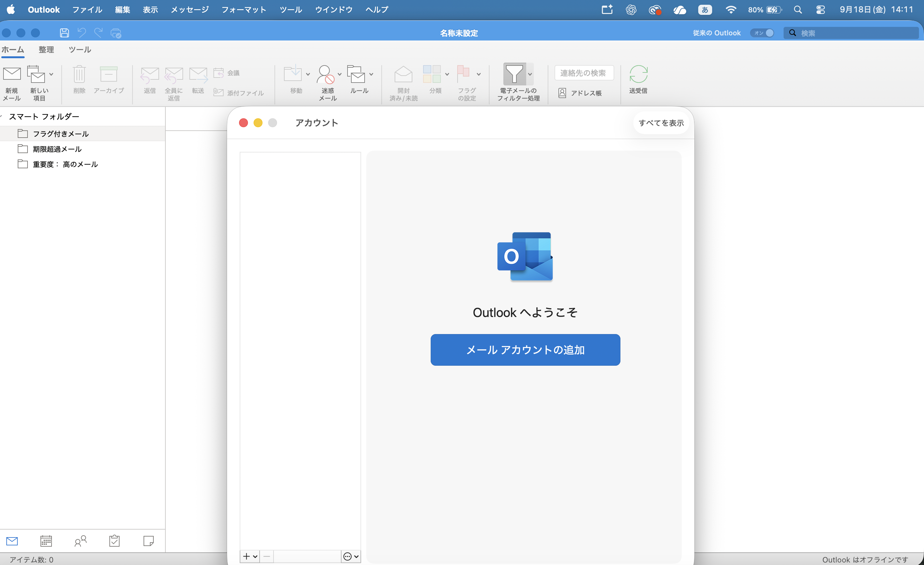Switch to Mail view in bottom navigation
The width and height of the screenshot is (924, 565).
coord(12,541)
